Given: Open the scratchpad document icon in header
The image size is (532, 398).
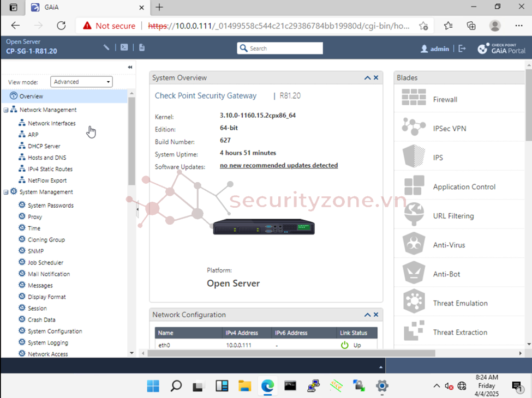Looking at the screenshot, I should click(142, 47).
